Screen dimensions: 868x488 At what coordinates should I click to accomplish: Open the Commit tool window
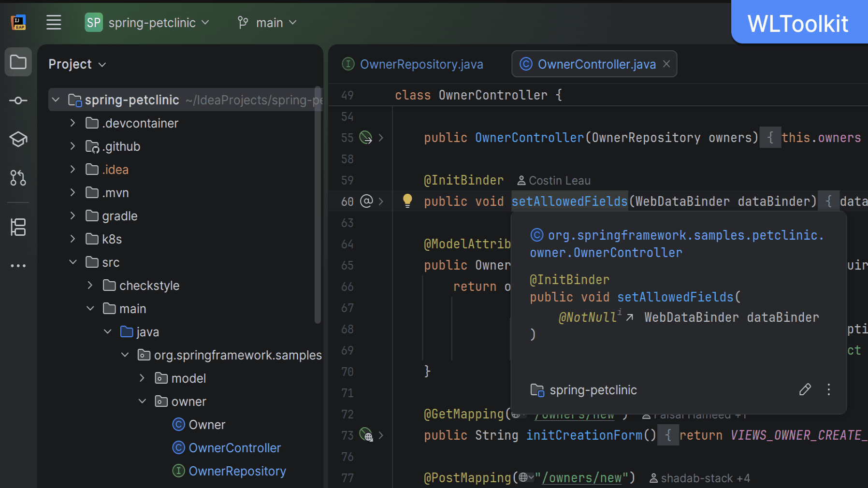tap(18, 100)
